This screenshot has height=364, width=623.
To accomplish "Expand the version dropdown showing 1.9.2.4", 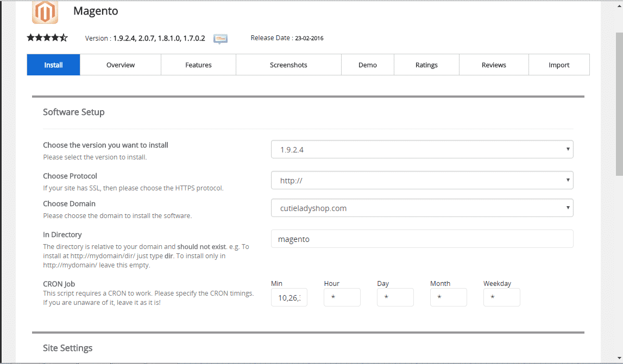I will (x=422, y=149).
